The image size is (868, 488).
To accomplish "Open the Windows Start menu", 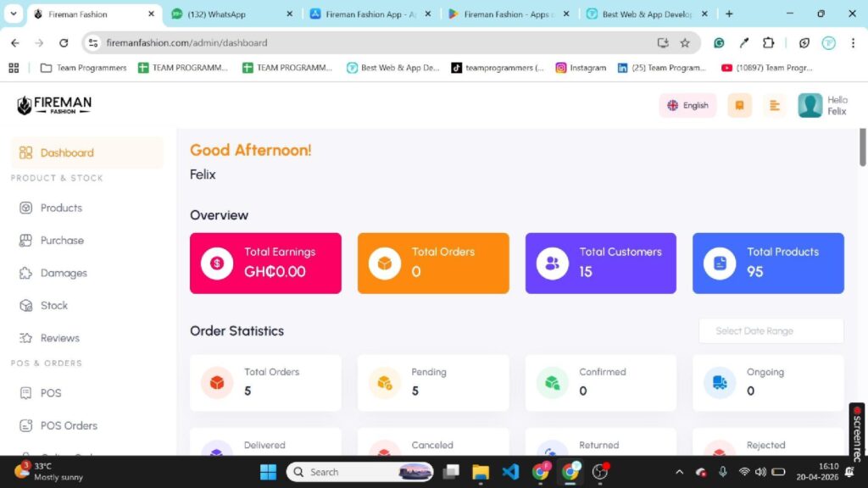I will coord(269,472).
